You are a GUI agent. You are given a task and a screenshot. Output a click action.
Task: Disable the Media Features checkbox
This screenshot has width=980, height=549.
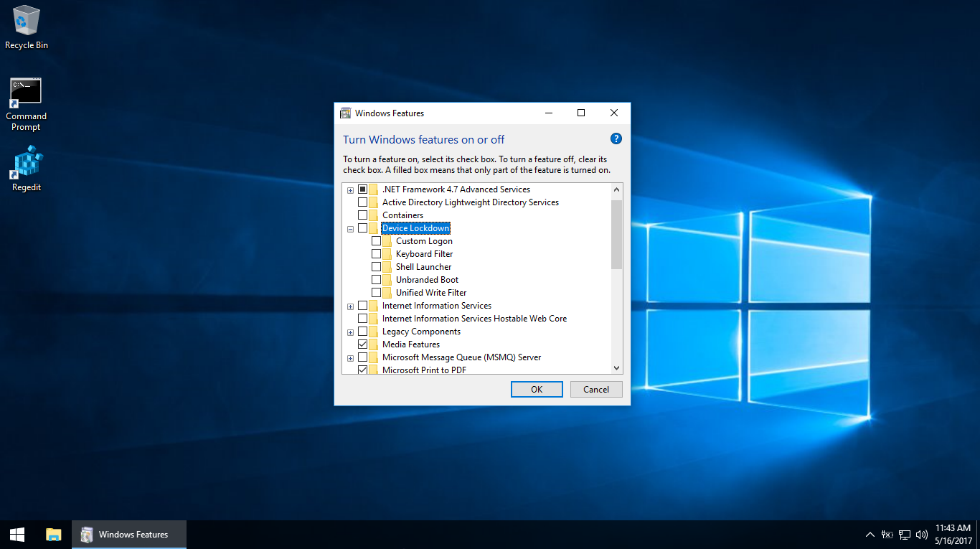click(x=363, y=344)
